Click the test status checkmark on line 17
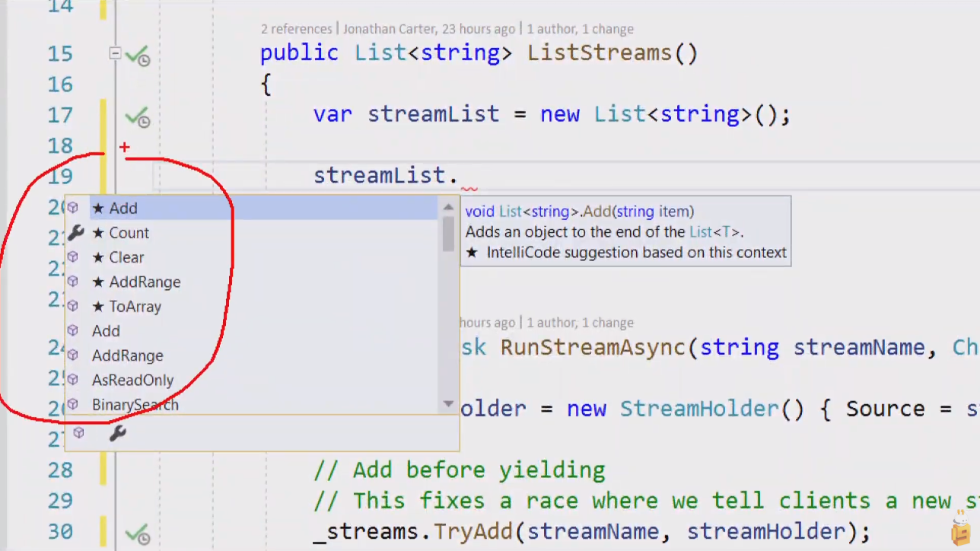This screenshot has height=551, width=980. [x=137, y=116]
